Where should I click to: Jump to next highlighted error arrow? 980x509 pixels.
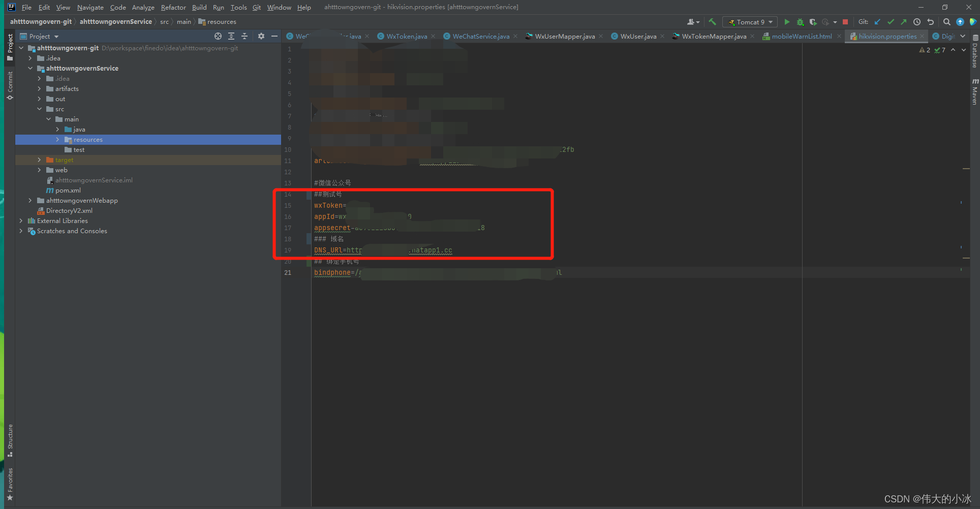pyautogui.click(x=964, y=50)
